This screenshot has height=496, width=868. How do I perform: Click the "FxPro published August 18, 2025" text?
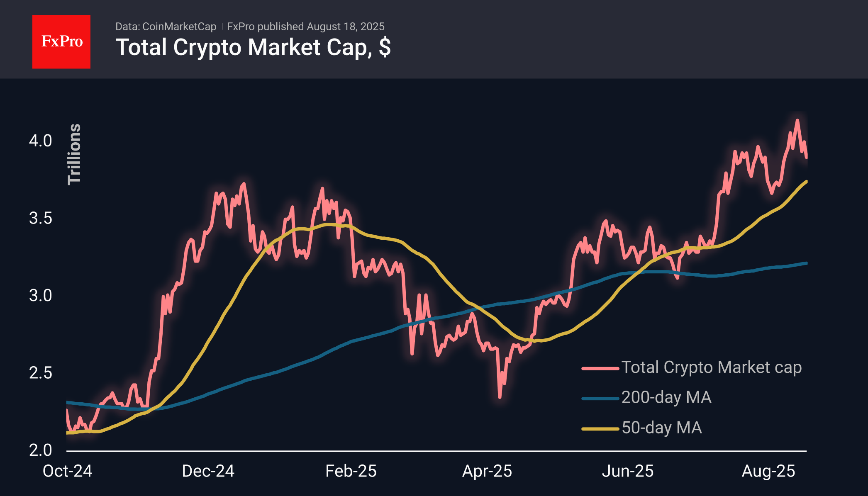(305, 27)
